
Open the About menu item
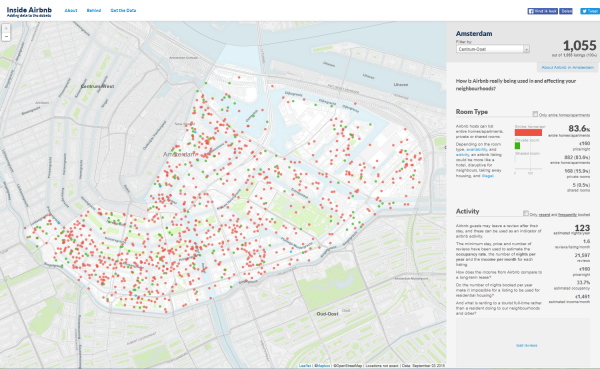pos(71,10)
